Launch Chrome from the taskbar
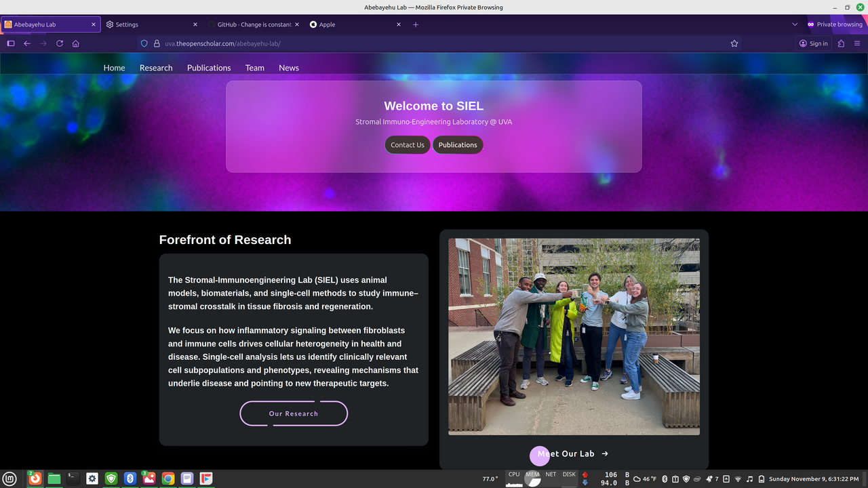Screen dimensions: 868x488 [x=168, y=479]
